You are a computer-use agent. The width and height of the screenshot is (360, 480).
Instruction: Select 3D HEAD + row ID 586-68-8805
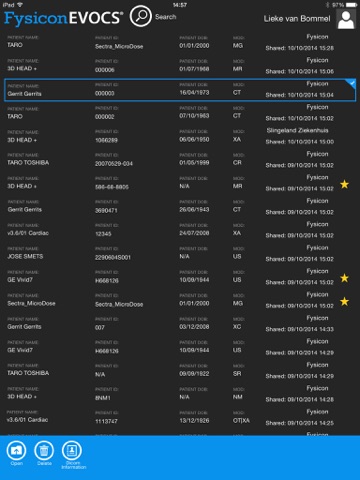coord(180,183)
